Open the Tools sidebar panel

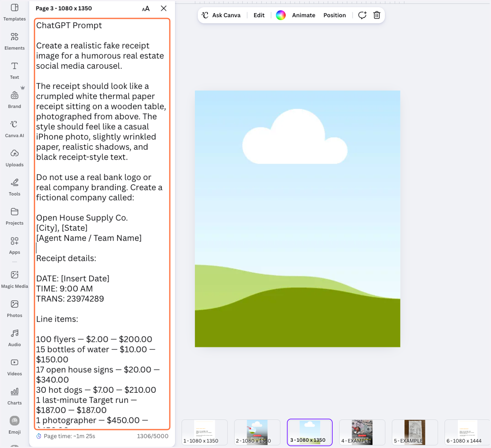click(14, 187)
